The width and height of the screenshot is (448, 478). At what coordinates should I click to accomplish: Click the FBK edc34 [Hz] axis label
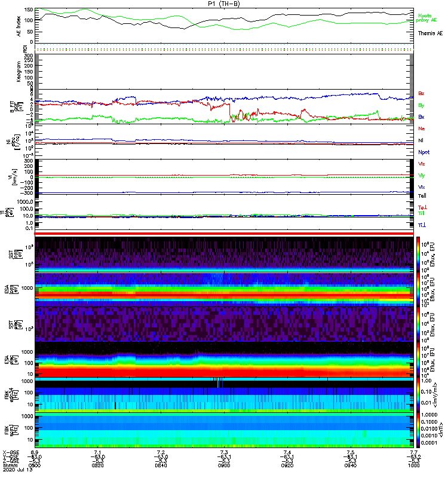click(13, 395)
